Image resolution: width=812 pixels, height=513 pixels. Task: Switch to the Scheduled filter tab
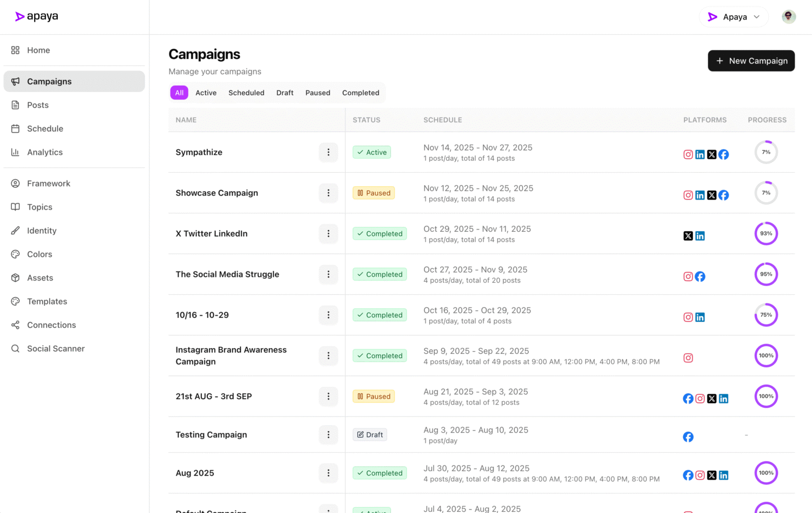[x=246, y=93]
